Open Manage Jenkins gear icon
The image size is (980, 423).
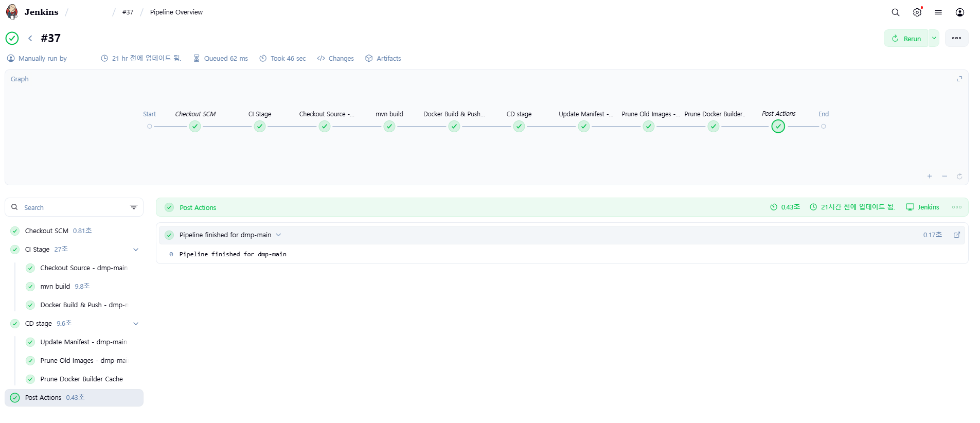coord(917,12)
